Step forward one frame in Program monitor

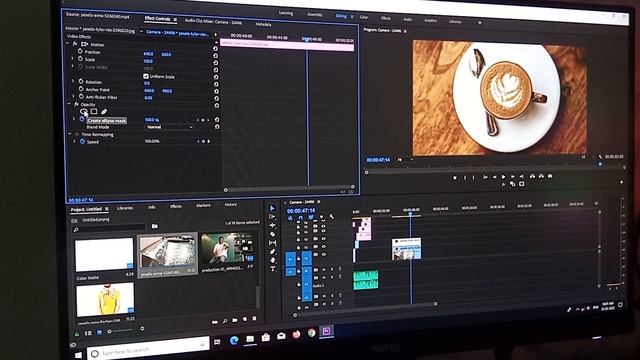point(513,176)
